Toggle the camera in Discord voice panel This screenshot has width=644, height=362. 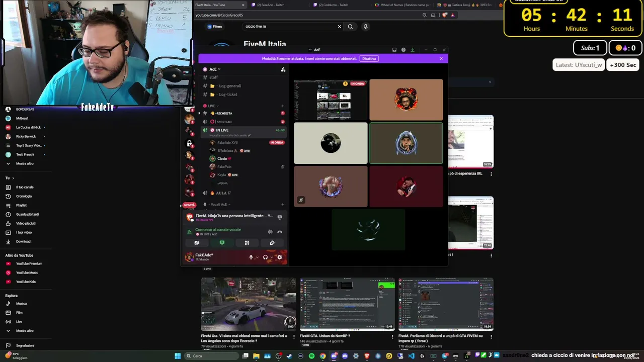point(197,243)
